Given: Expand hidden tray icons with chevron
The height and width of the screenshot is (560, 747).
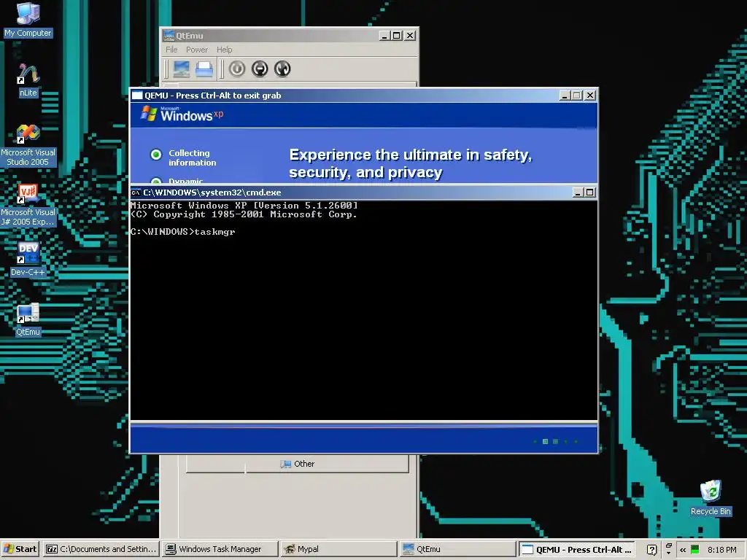Looking at the screenshot, I should pyautogui.click(x=683, y=550).
